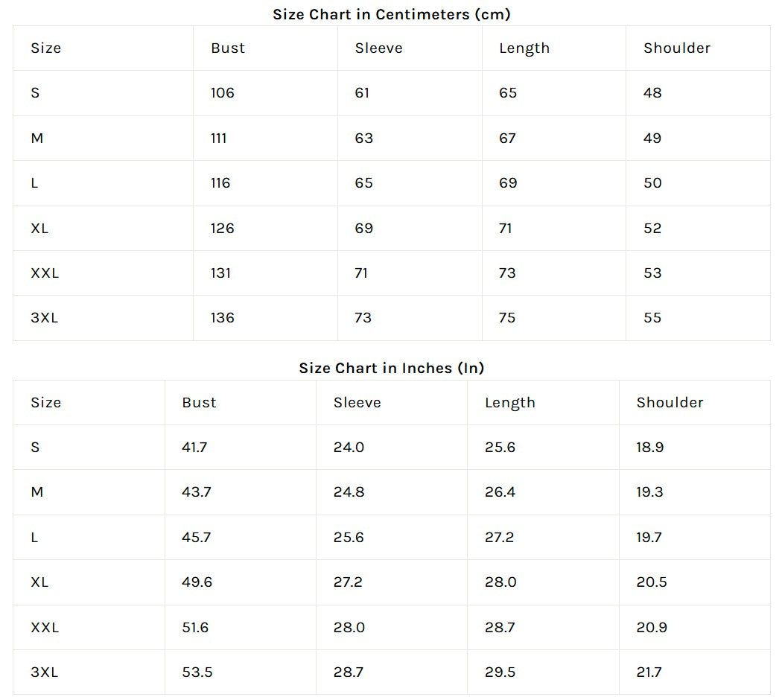Click the 'Size Chart in Inches (In)' title
This screenshot has width=782, height=700.
(x=392, y=368)
